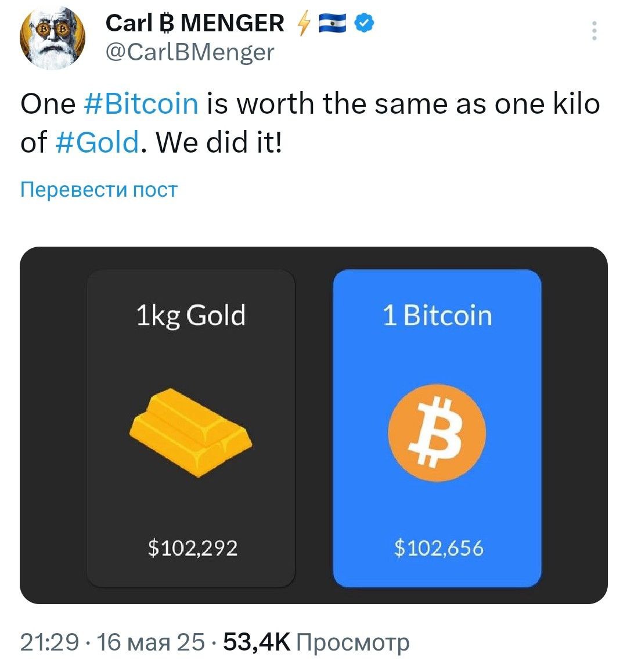Click the lightning bolt emoji in name

pyautogui.click(x=304, y=23)
